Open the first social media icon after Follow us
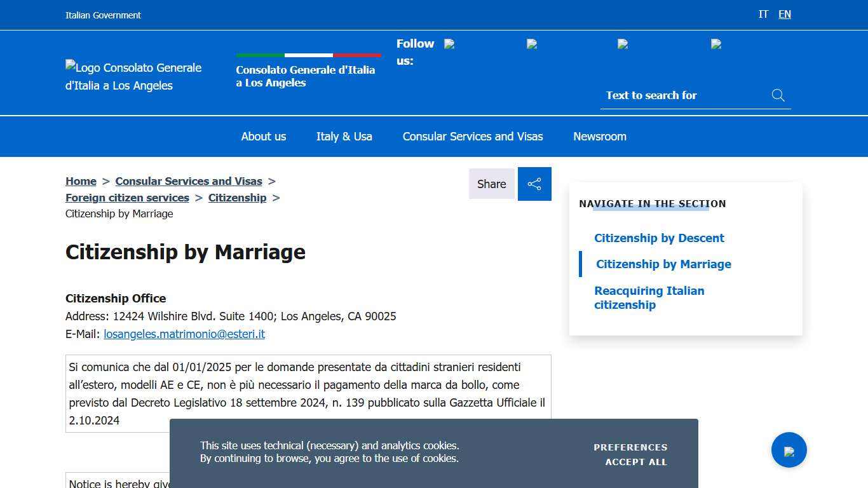This screenshot has height=488, width=868. point(449,44)
